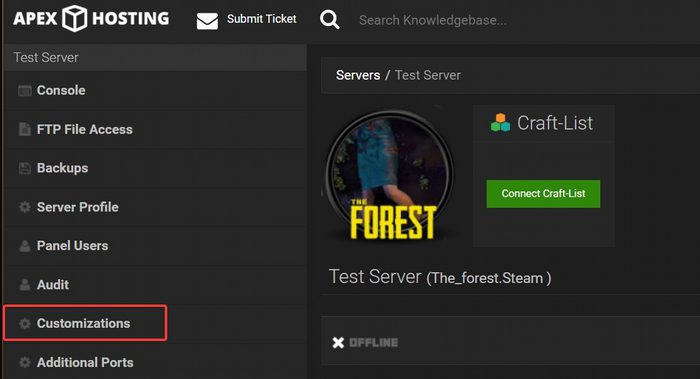Click the Customizations gear icon

(x=25, y=324)
